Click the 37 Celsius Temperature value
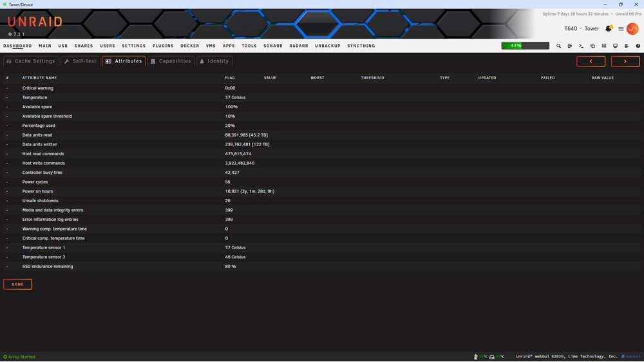Image resolution: width=644 pixels, height=362 pixels. 235,97
